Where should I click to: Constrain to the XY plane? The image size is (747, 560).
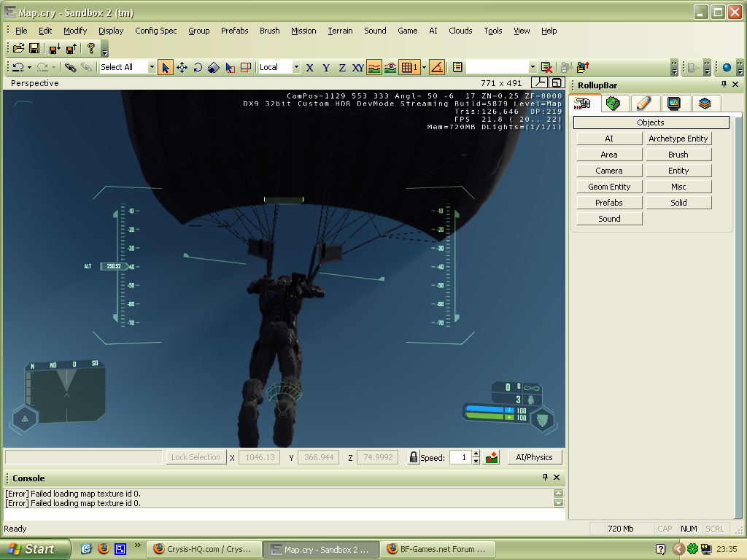pos(357,68)
